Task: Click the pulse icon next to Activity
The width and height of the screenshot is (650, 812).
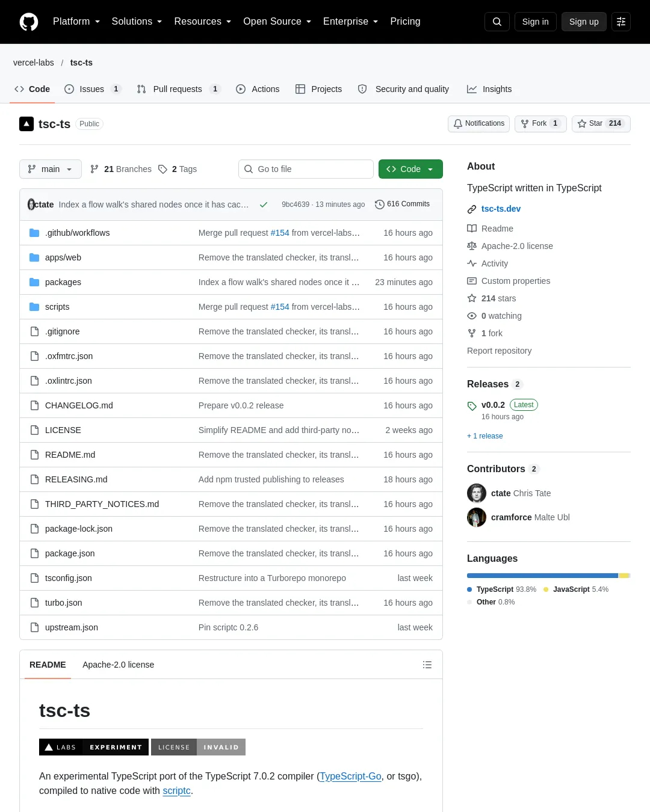Action: coord(472,263)
